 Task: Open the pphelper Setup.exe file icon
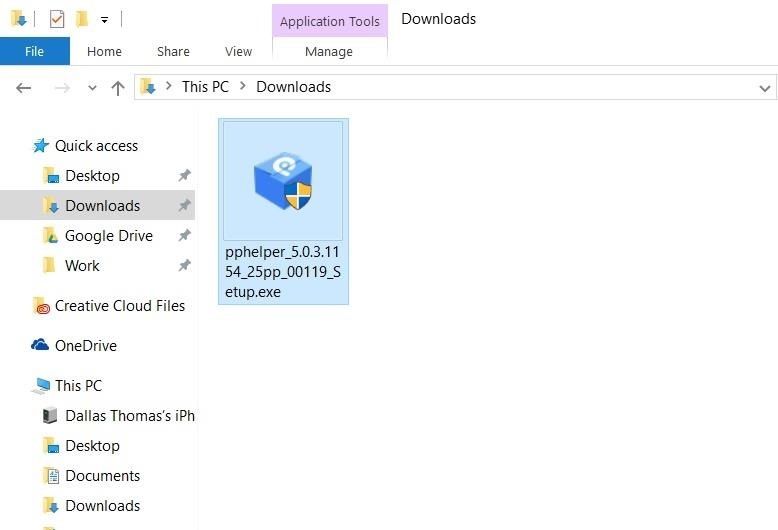283,182
